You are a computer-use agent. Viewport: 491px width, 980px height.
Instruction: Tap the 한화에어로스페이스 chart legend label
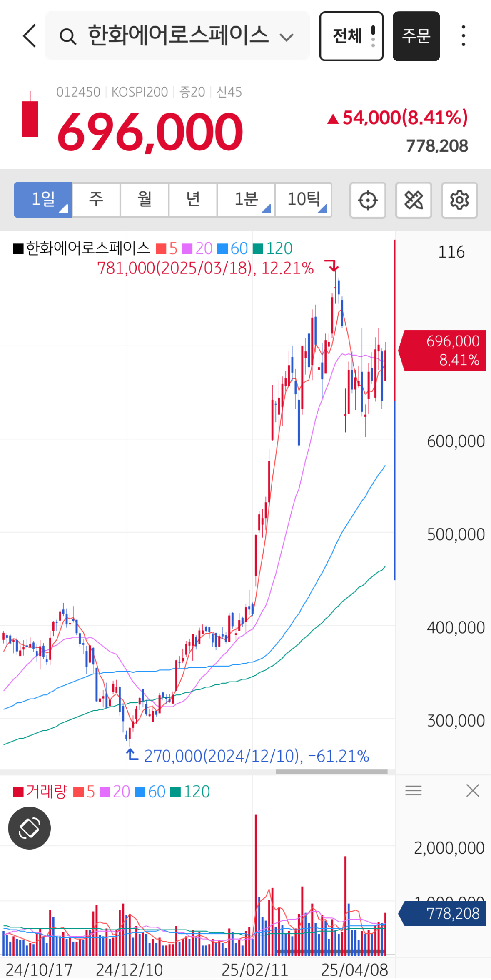pos(82,248)
